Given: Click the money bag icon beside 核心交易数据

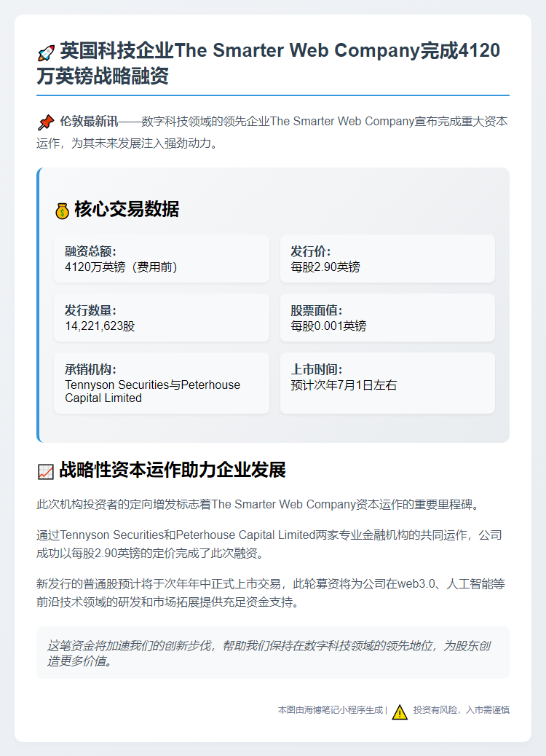Looking at the screenshot, I should pos(62,210).
